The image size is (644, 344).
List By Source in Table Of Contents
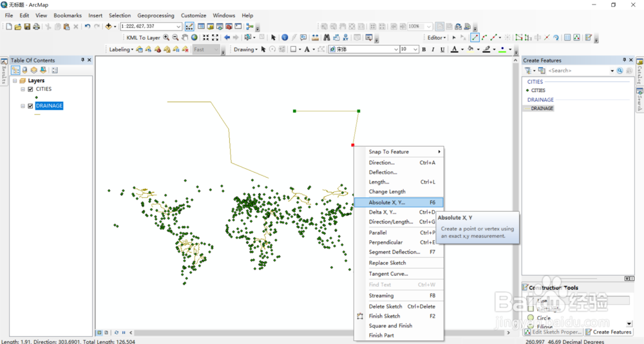pos(24,70)
